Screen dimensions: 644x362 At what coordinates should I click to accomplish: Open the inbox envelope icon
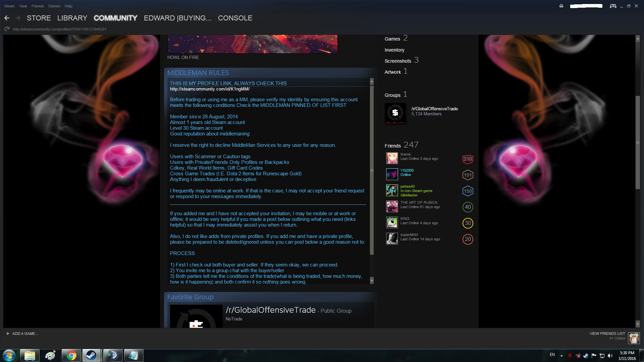point(561,6)
